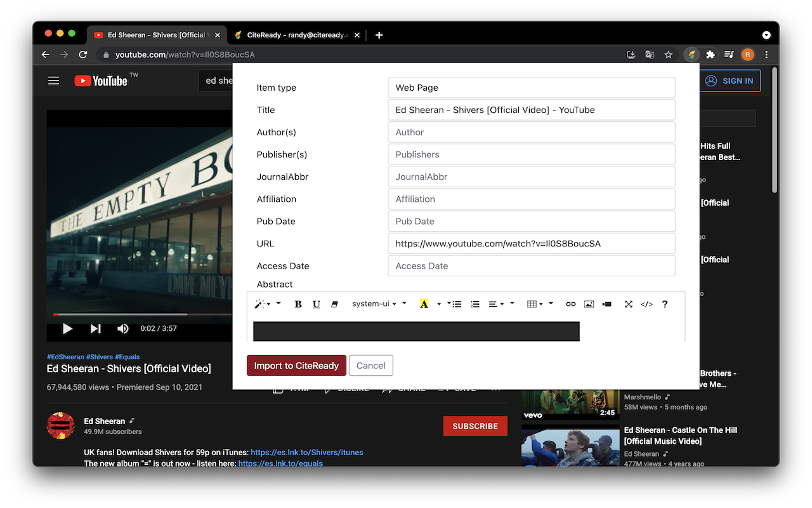
Task: Click the install app icon in address bar
Action: (631, 55)
